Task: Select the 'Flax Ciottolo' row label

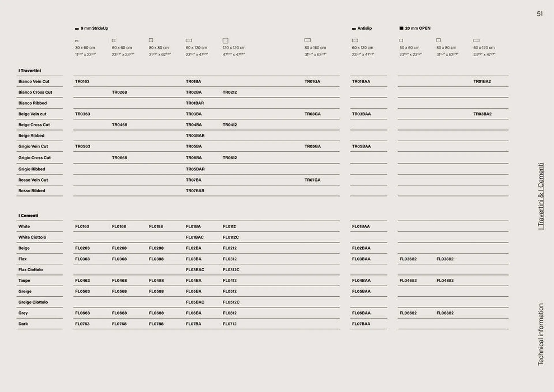Action: click(x=31, y=270)
